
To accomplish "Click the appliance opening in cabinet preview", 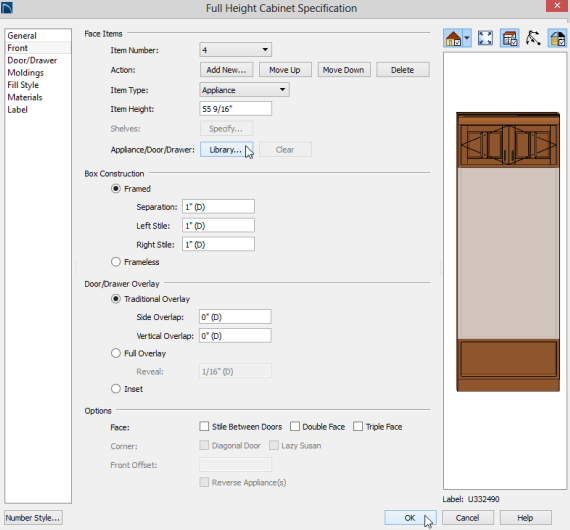I will coord(508,253).
